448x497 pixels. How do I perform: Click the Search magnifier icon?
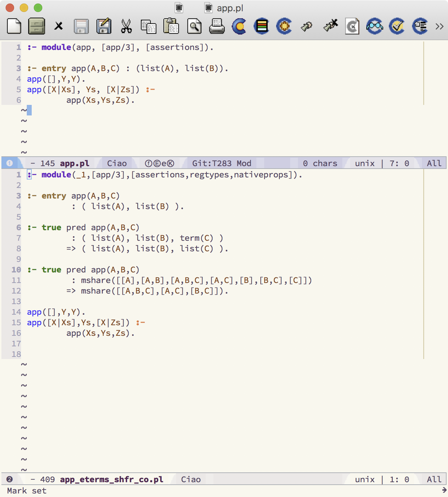coord(194,26)
